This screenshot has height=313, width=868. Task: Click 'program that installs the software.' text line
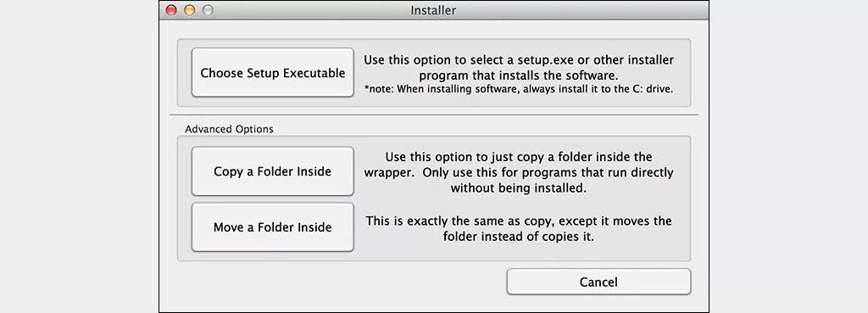click(519, 75)
